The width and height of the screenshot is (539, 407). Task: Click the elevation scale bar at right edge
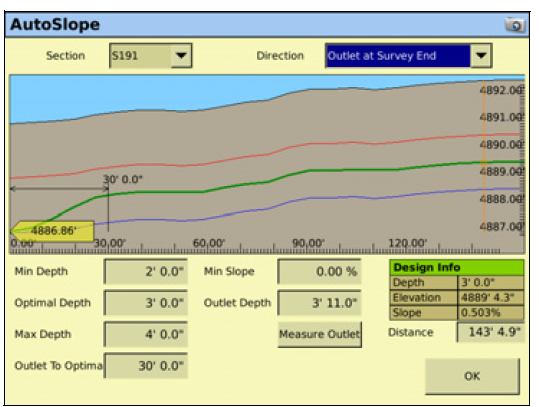tap(522, 158)
